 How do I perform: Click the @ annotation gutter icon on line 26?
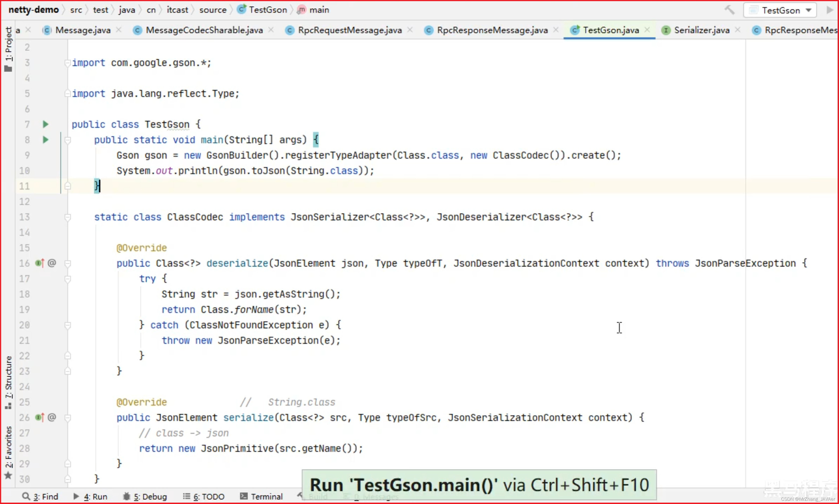(52, 417)
